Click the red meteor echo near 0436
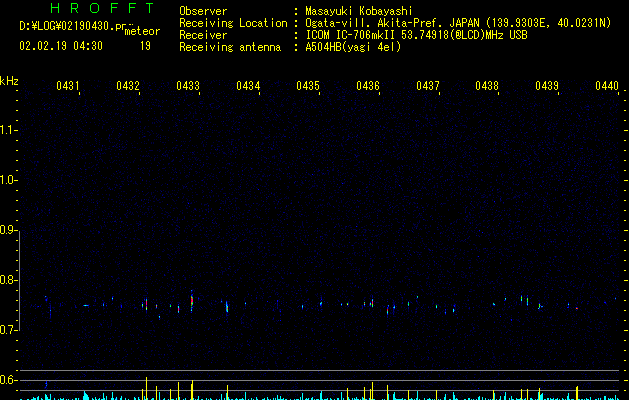This screenshot has height=400, width=629. pyautogui.click(x=372, y=302)
